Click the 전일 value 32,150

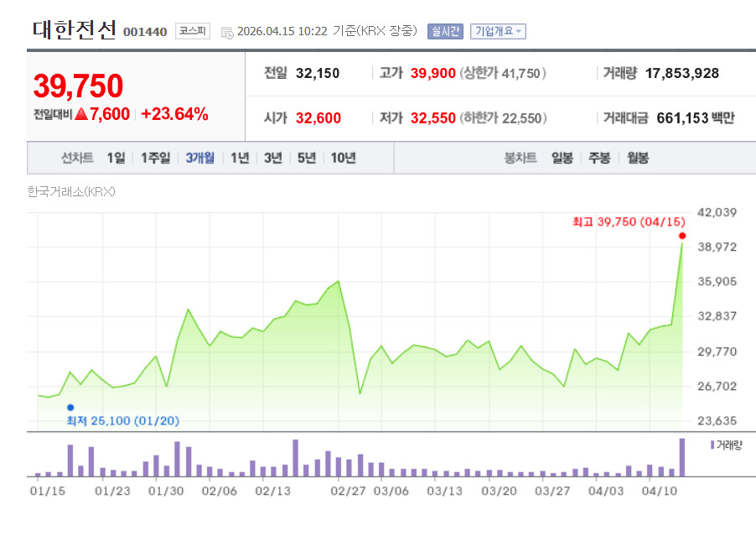coord(318,73)
